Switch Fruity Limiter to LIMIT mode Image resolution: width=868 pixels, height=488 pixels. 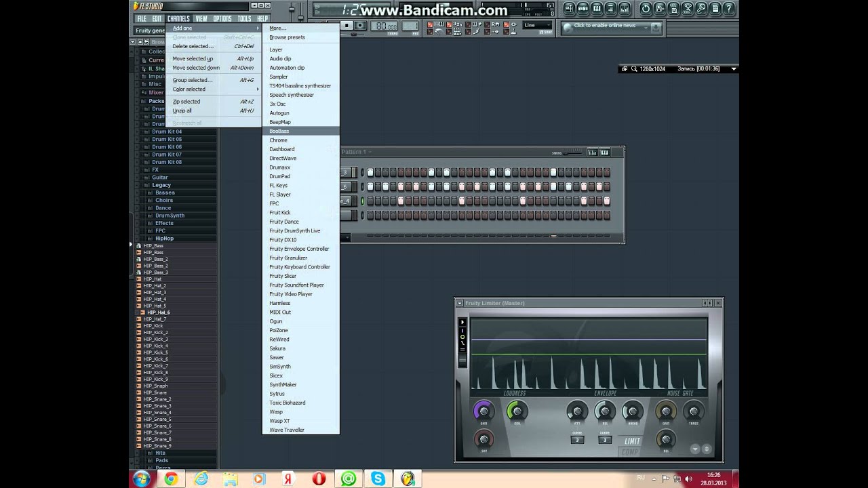pos(632,441)
